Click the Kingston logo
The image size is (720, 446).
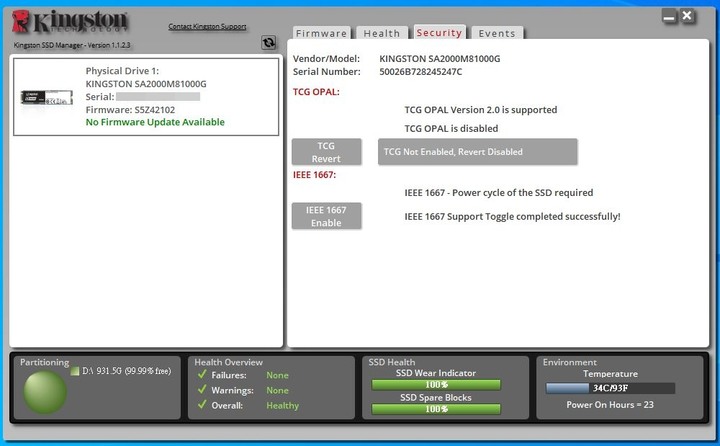(x=70, y=21)
